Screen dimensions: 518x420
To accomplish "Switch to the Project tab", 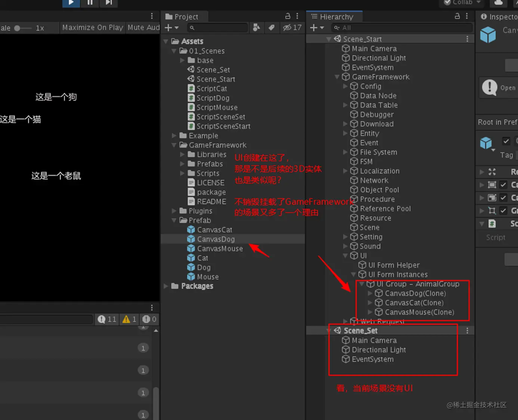I will coord(182,16).
